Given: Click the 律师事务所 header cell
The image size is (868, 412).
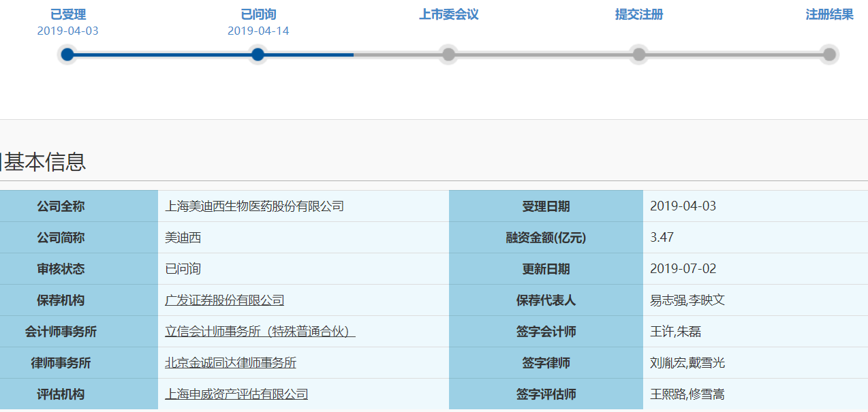Looking at the screenshot, I should click(x=79, y=363).
